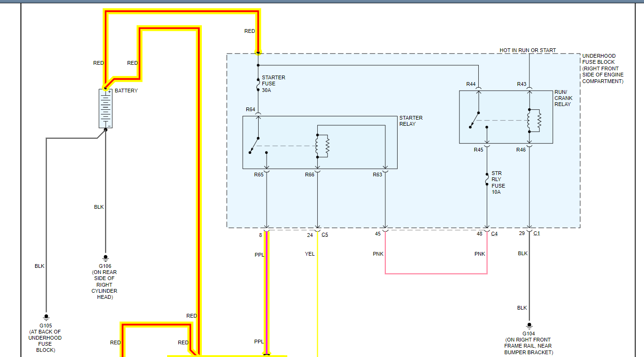Select the HOT IN RUN OR START label

[x=528, y=50]
